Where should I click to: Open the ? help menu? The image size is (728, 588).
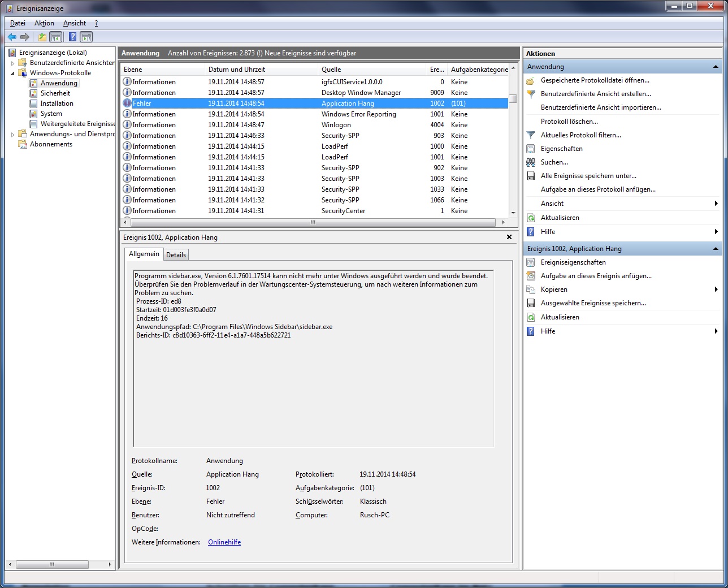96,23
